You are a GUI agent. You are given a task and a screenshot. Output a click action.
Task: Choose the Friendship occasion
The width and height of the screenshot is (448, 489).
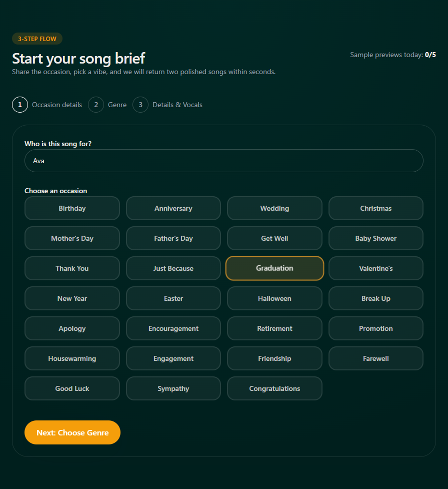(274, 358)
